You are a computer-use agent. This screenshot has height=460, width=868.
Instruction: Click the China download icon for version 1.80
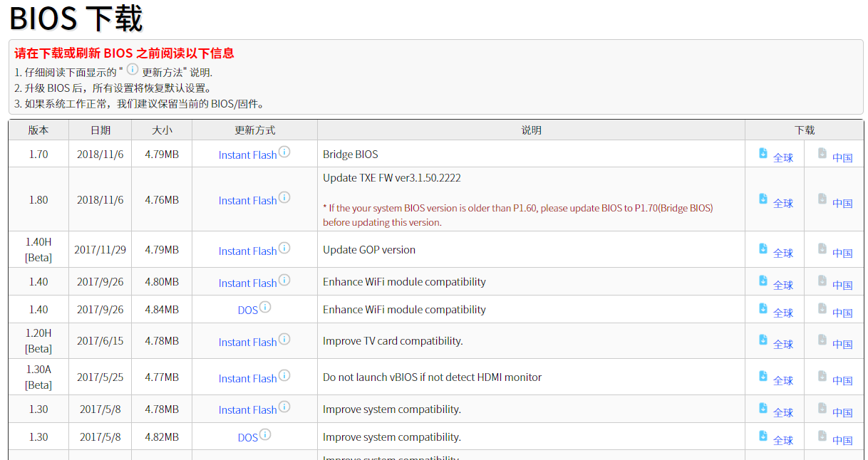(822, 199)
